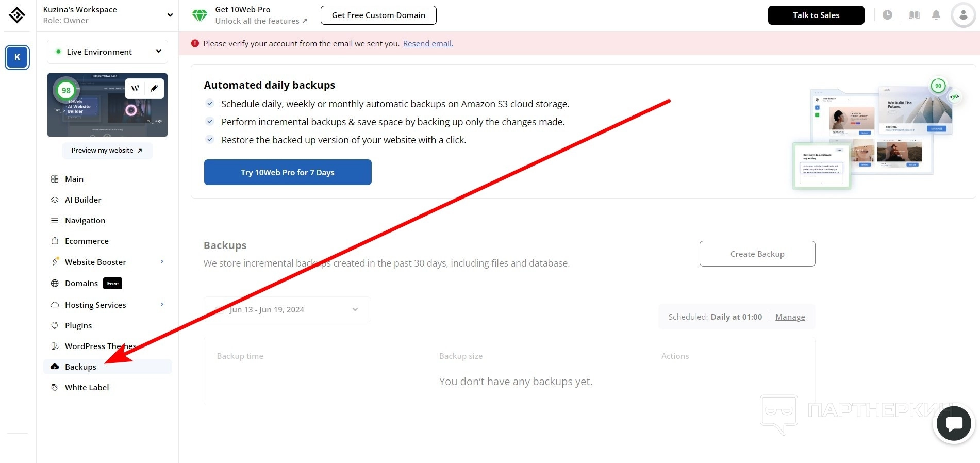
Task: Click the Resend email link
Action: coord(428,44)
